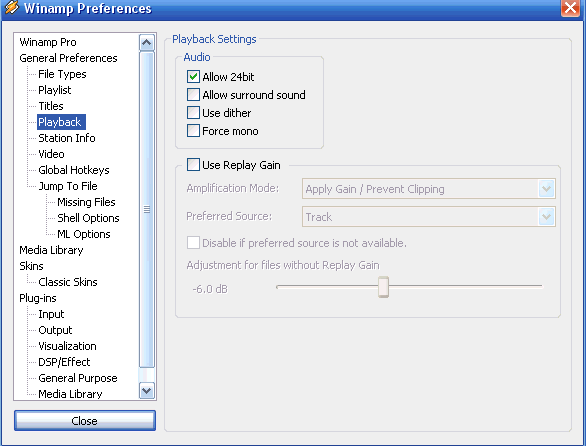The height and width of the screenshot is (446, 586).
Task: Open ML Options page
Action: [x=84, y=234]
